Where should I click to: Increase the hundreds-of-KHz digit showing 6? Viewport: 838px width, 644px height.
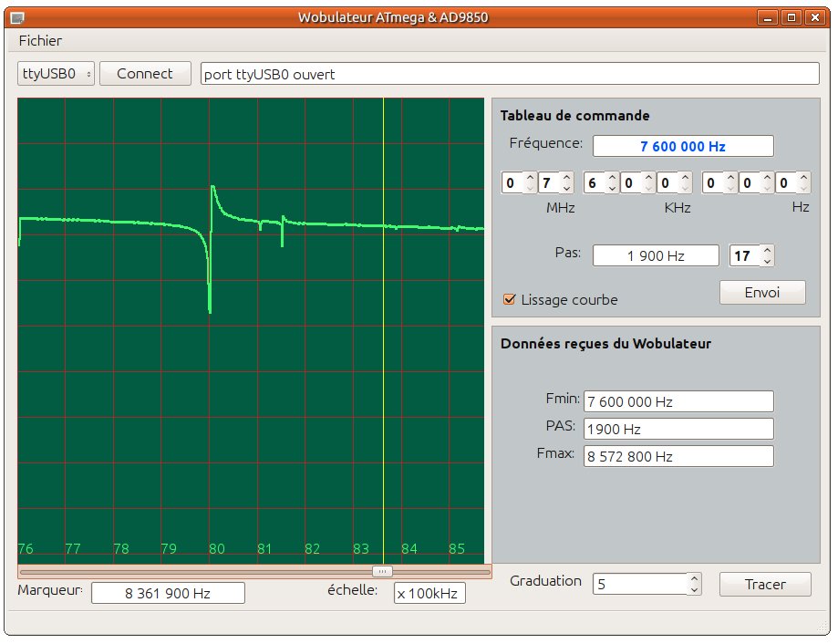[611, 178]
